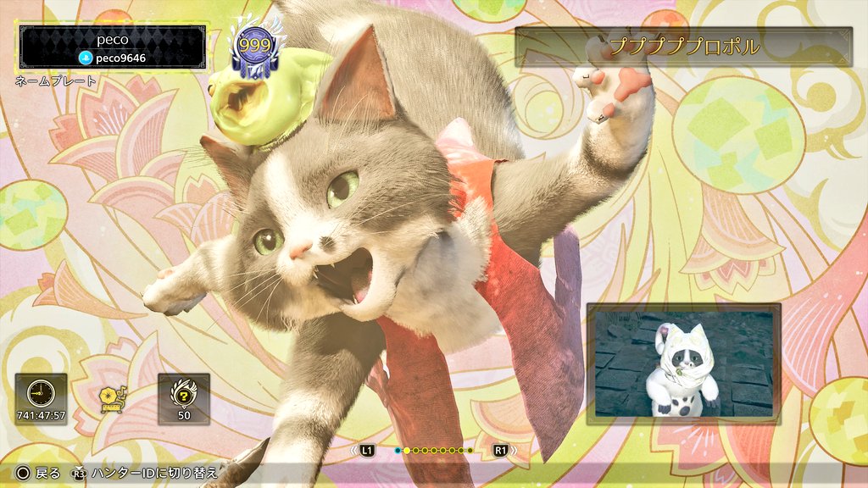The width and height of the screenshot is (868, 488).
Task: Click the 999 hunter rank emblem
Action: 254,47
